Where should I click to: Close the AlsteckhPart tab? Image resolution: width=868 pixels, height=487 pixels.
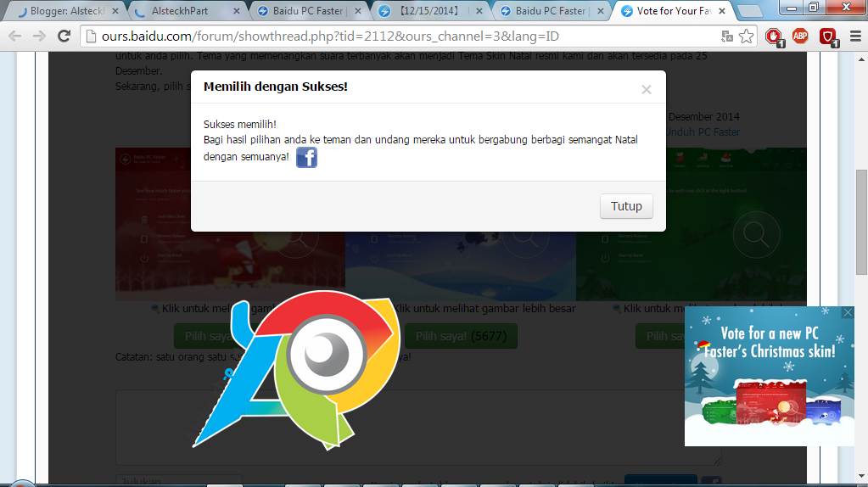click(237, 11)
